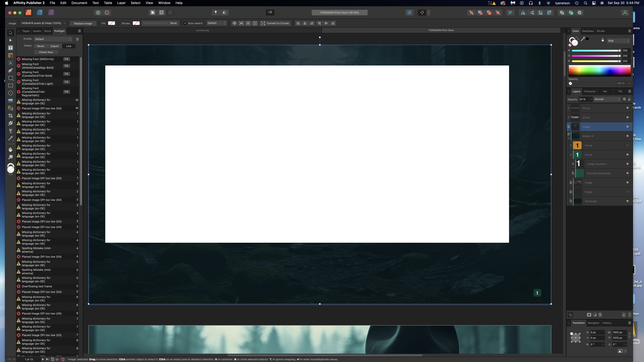The width and height of the screenshot is (644, 362).
Task: Click Delete Layer trash icon
Action: tap(630, 315)
